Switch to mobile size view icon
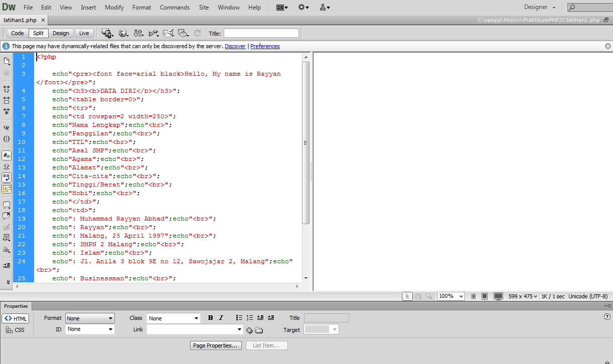Viewport: 613px width, 364px height. 474,296
